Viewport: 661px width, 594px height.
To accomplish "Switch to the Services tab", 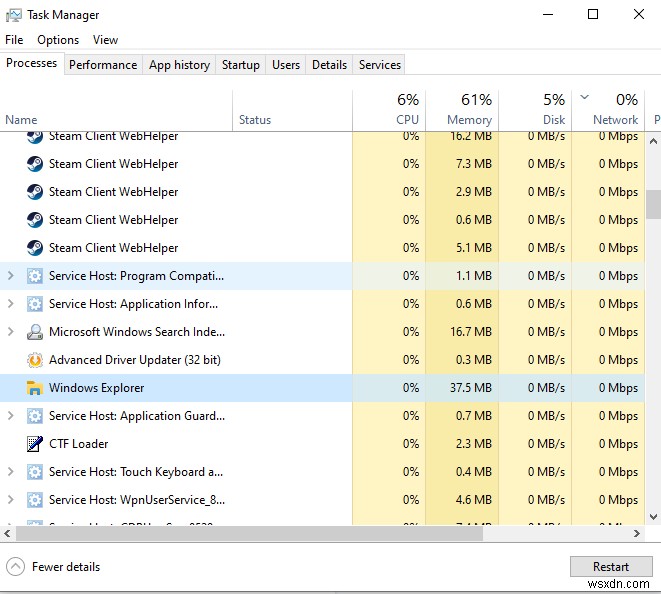I will pos(379,65).
